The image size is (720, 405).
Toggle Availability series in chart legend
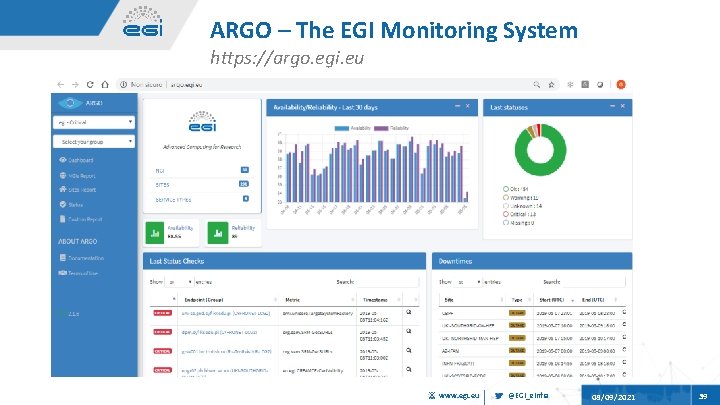pyautogui.click(x=353, y=129)
